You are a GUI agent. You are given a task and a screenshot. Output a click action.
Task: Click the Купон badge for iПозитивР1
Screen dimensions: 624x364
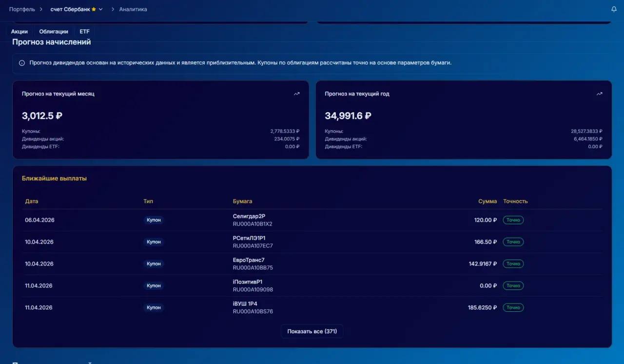click(x=154, y=286)
